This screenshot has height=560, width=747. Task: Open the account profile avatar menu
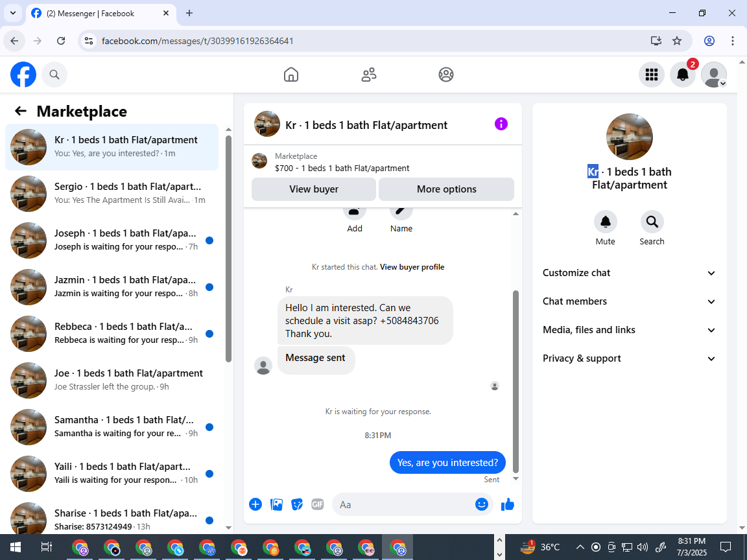coord(714,75)
